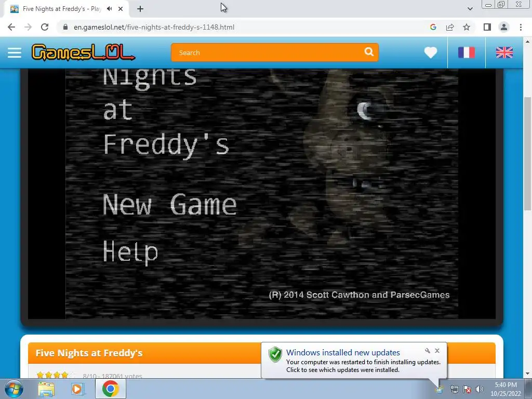Click the Windows installed new updates notification
Viewport: 532px width, 399px height.
point(354,361)
